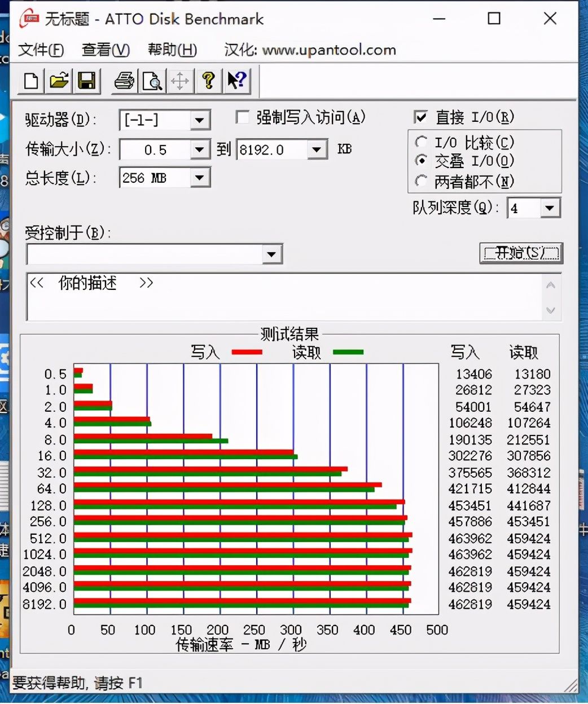Click the Print Preview toolbar icon

(152, 81)
